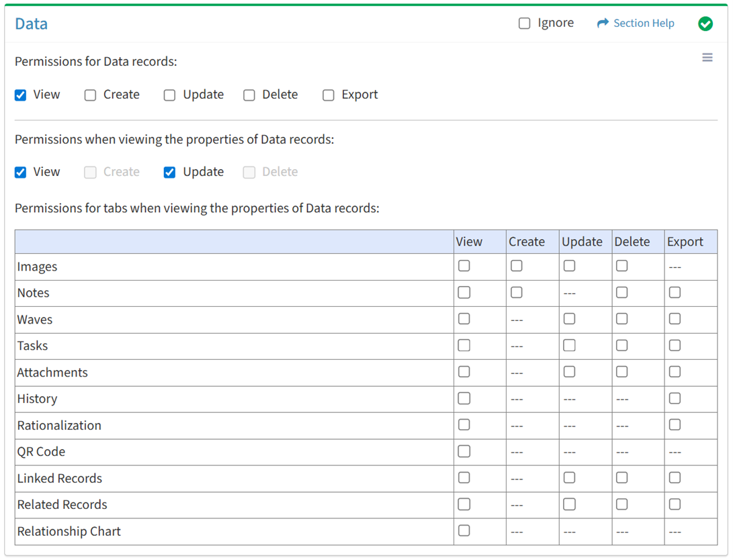Enable Delete for the Tasks row

coord(621,346)
